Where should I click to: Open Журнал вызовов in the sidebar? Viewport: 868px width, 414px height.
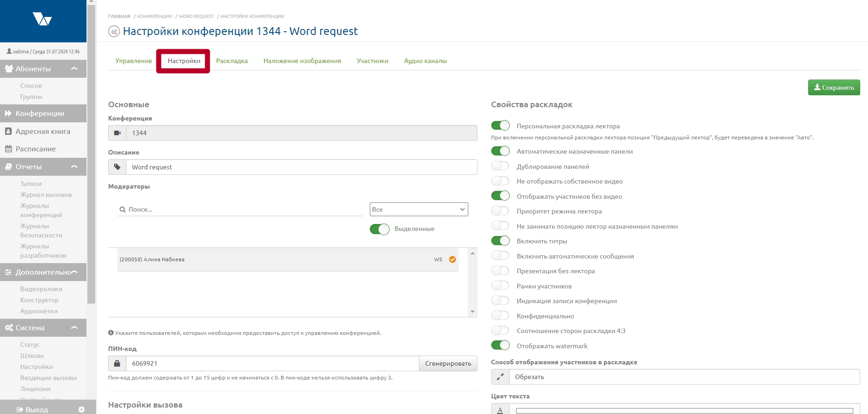46,195
